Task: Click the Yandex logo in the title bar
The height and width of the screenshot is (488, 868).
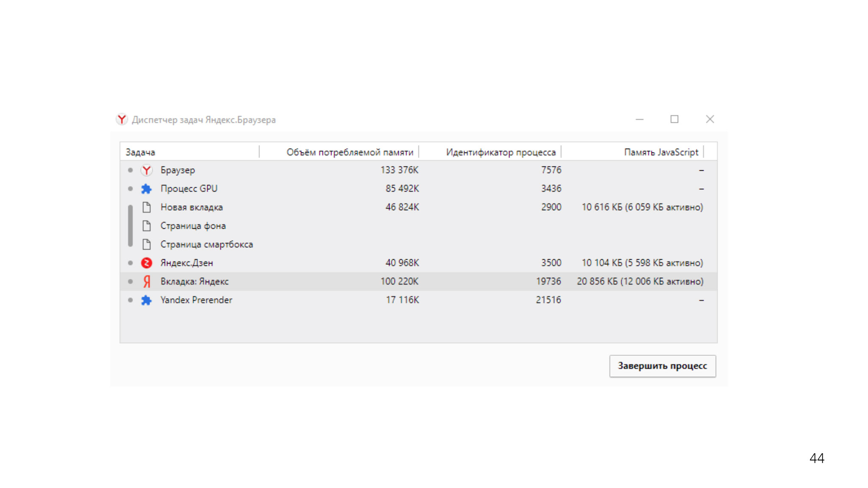Action: [x=122, y=119]
